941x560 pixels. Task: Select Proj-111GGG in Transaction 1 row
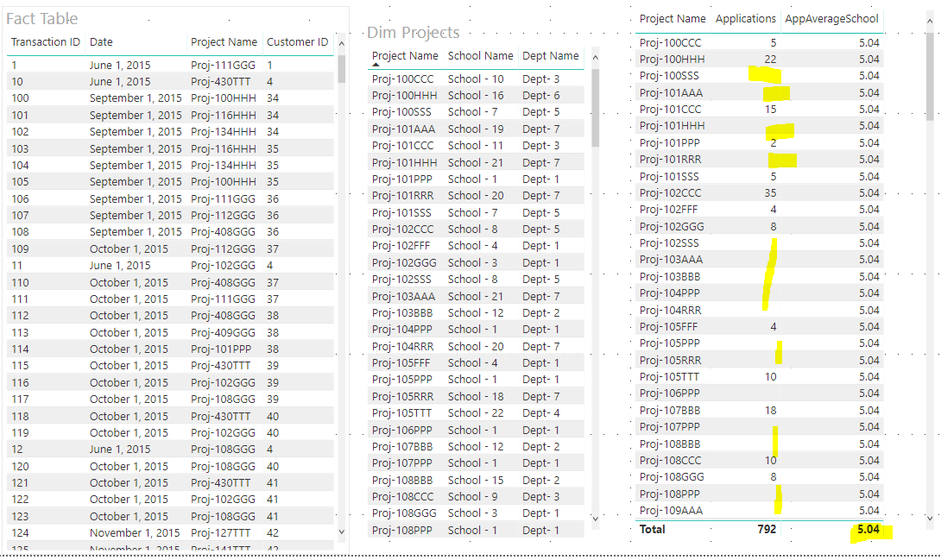pyautogui.click(x=223, y=65)
